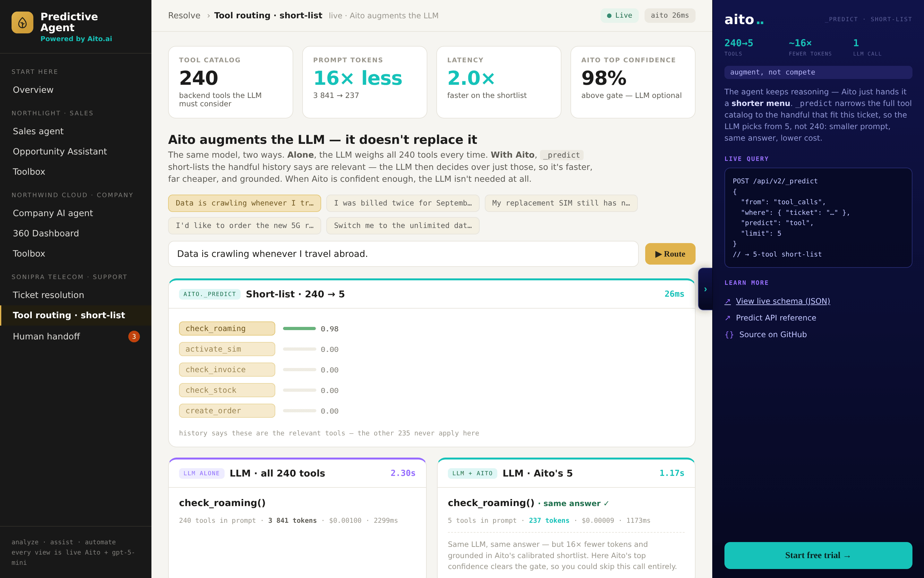Click the check_stock tool chip
Image resolution: width=924 pixels, height=578 pixels.
[x=227, y=390]
